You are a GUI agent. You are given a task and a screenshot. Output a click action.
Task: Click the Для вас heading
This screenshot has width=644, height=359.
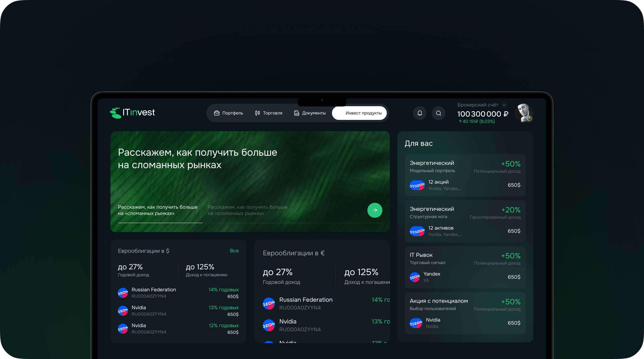(419, 144)
